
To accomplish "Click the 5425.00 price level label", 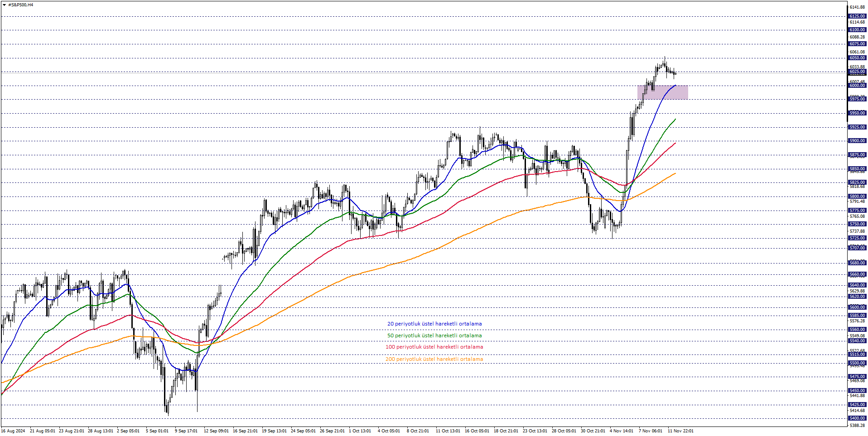I will 857,405.
